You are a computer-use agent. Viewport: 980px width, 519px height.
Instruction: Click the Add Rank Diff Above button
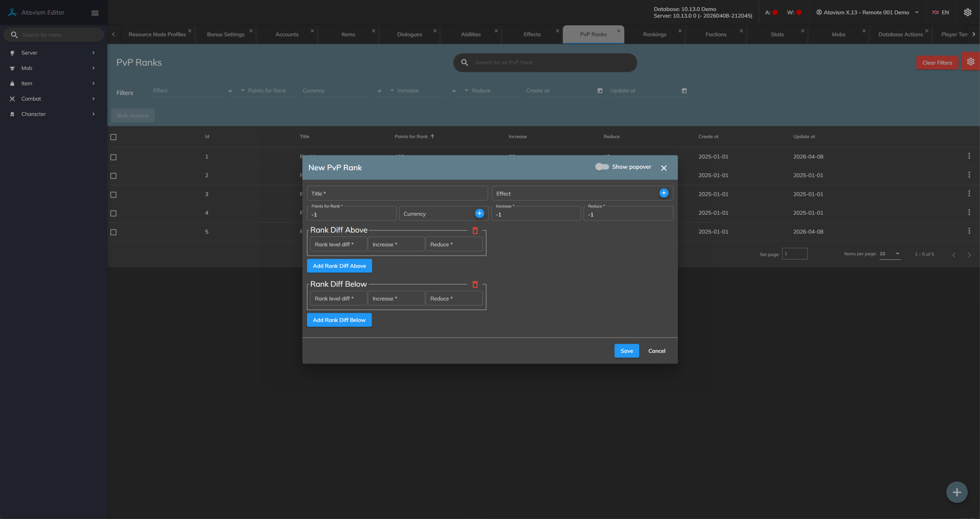point(339,266)
